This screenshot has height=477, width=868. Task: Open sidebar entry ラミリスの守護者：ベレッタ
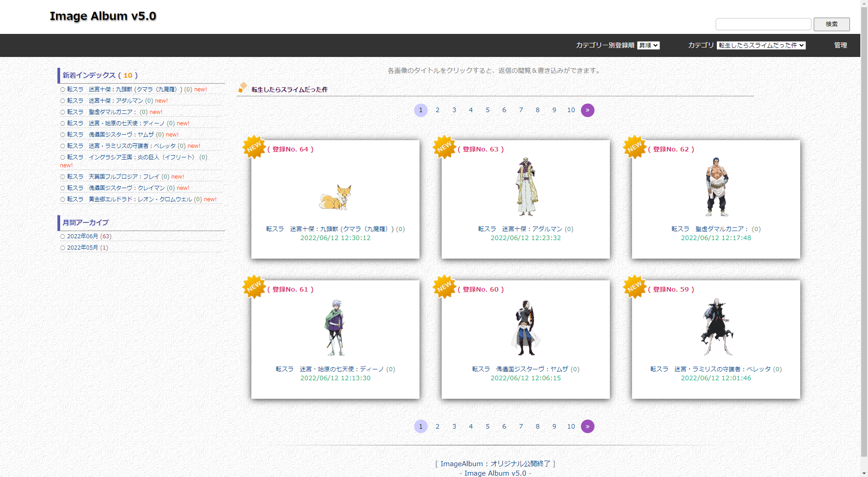click(x=122, y=146)
